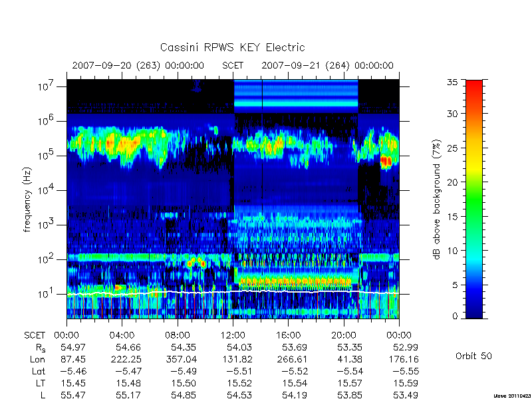Click the colorbar value 35

(452, 82)
